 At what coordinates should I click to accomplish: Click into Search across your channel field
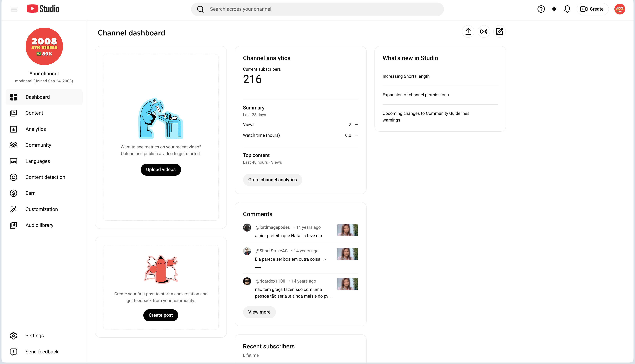pos(317,9)
